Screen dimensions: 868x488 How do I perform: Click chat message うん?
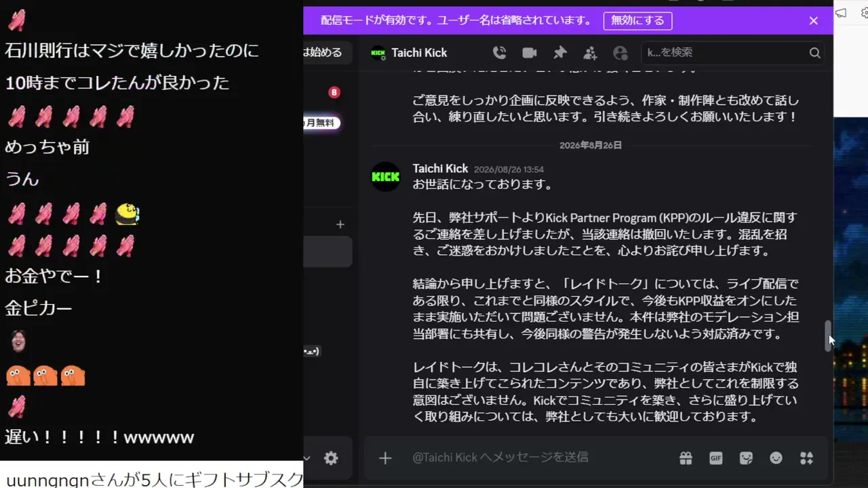point(22,179)
